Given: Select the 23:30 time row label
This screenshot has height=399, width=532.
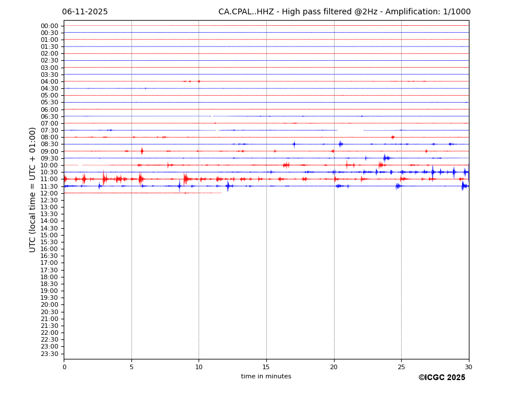Looking at the screenshot, I should (49, 354).
